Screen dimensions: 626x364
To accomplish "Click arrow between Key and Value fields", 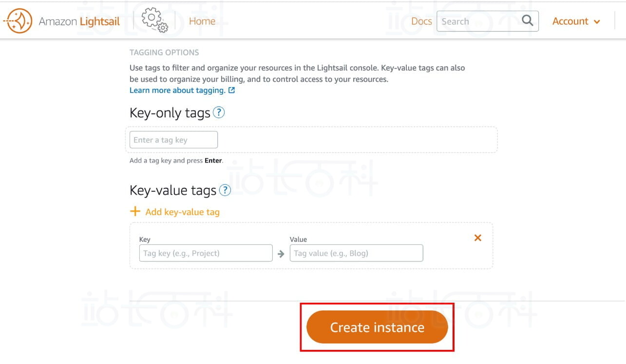I will [281, 254].
